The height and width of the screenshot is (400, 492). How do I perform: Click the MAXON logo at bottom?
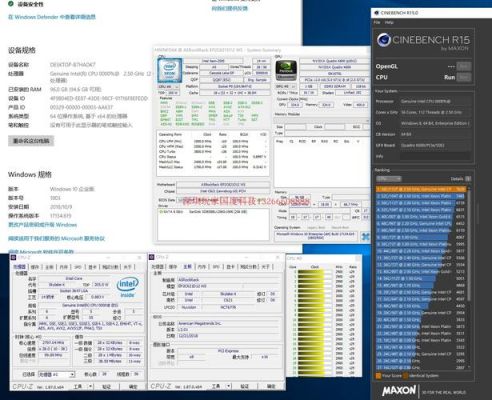click(x=399, y=390)
